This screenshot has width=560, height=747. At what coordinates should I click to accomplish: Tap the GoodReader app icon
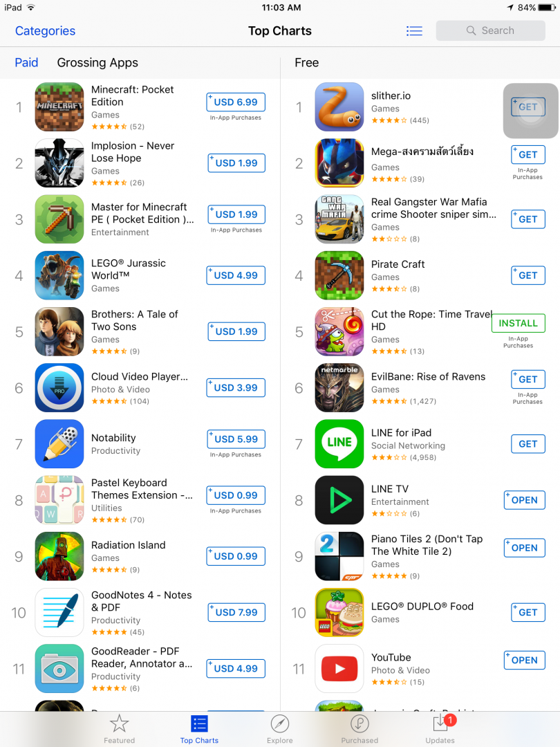(x=59, y=669)
